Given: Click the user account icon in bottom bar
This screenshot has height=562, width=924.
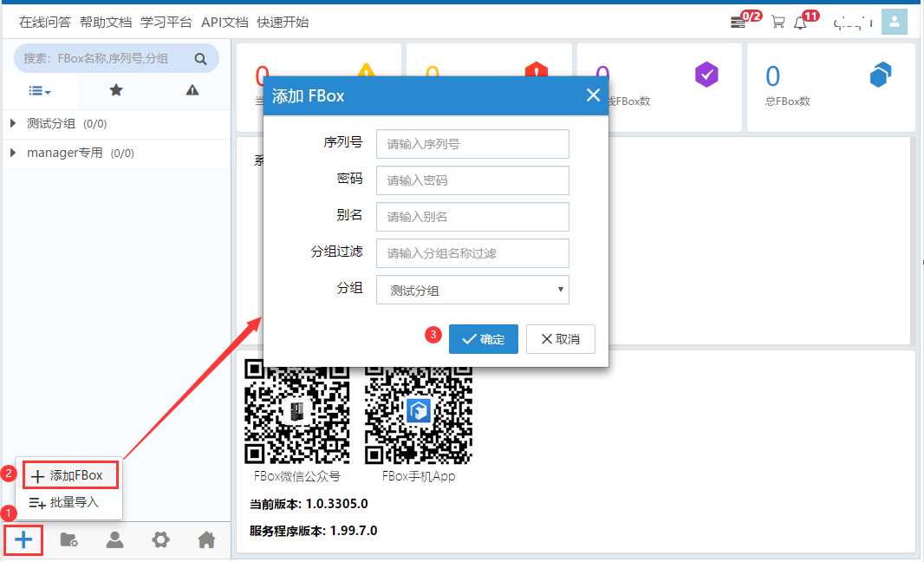Looking at the screenshot, I should (114, 540).
